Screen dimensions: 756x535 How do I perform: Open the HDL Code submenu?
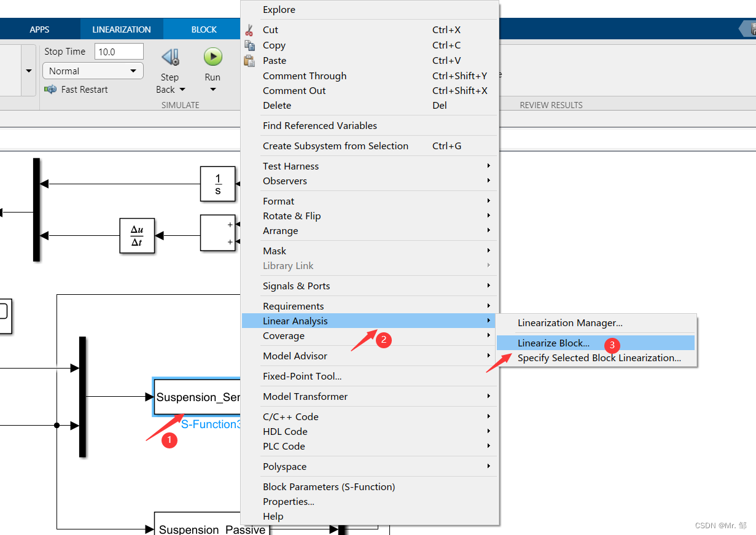pyautogui.click(x=370, y=431)
